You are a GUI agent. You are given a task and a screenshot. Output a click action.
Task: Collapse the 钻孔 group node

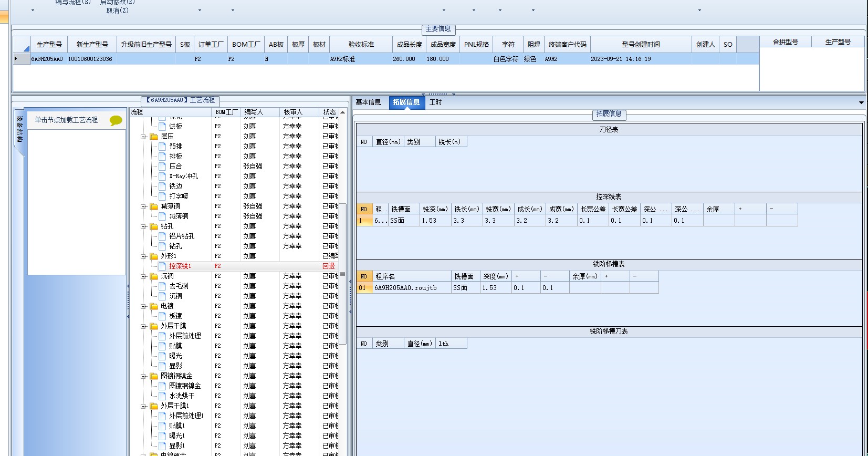143,226
